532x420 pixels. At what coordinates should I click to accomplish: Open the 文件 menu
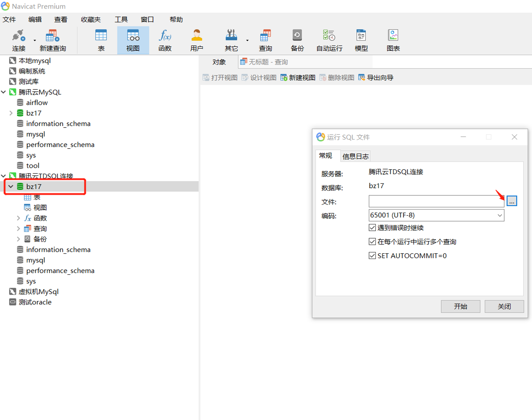[9, 19]
